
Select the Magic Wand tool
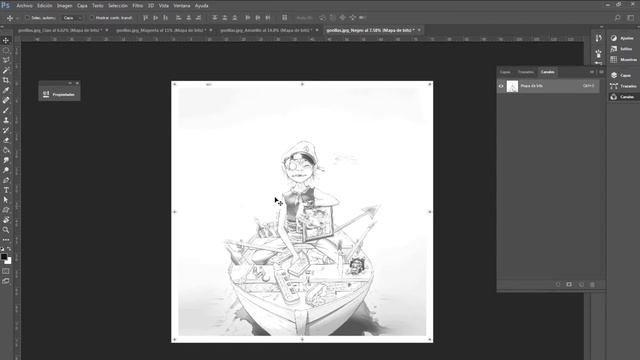(x=6, y=70)
